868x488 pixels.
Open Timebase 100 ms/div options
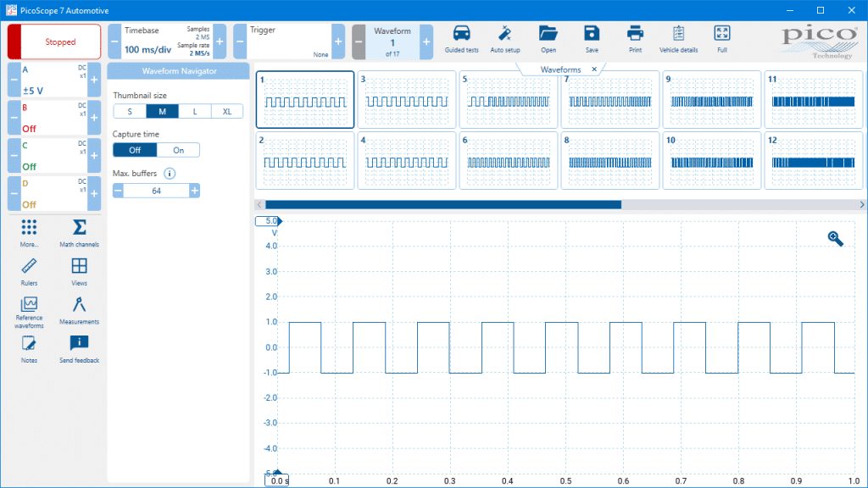(167, 42)
